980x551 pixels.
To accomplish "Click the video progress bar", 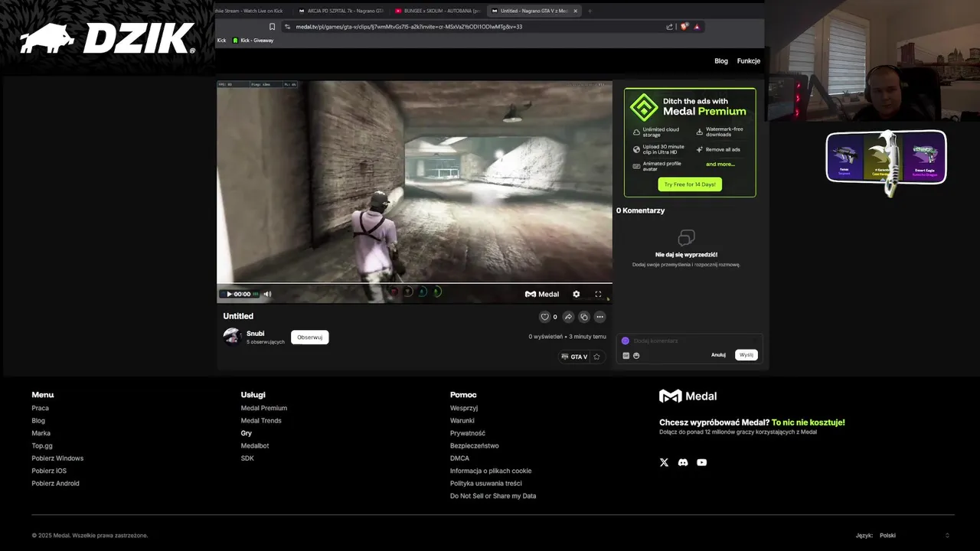I will (414, 284).
